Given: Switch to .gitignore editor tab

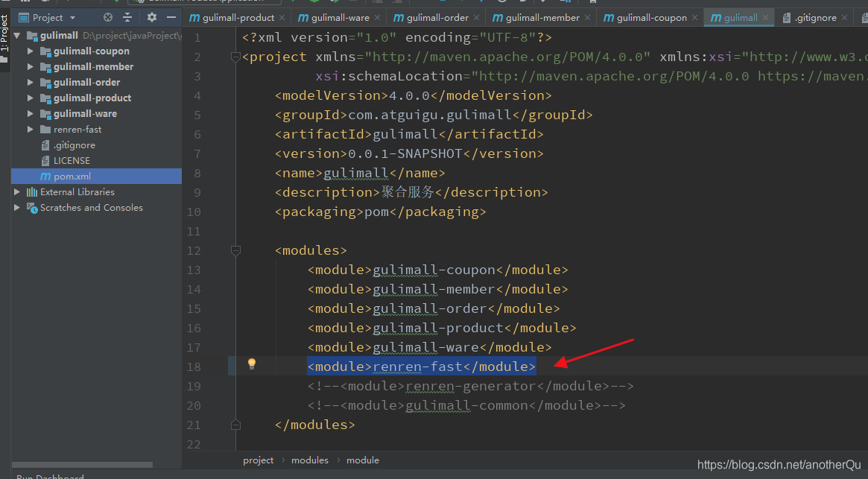Looking at the screenshot, I should coord(815,18).
